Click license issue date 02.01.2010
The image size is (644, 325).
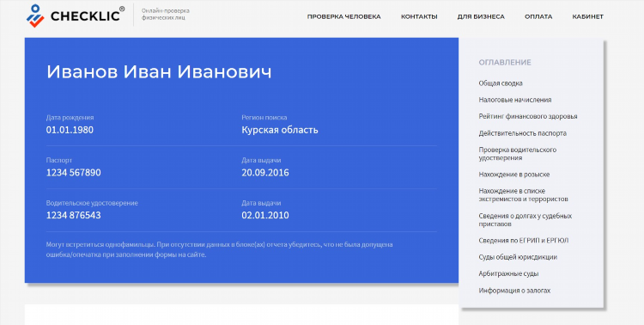(265, 216)
